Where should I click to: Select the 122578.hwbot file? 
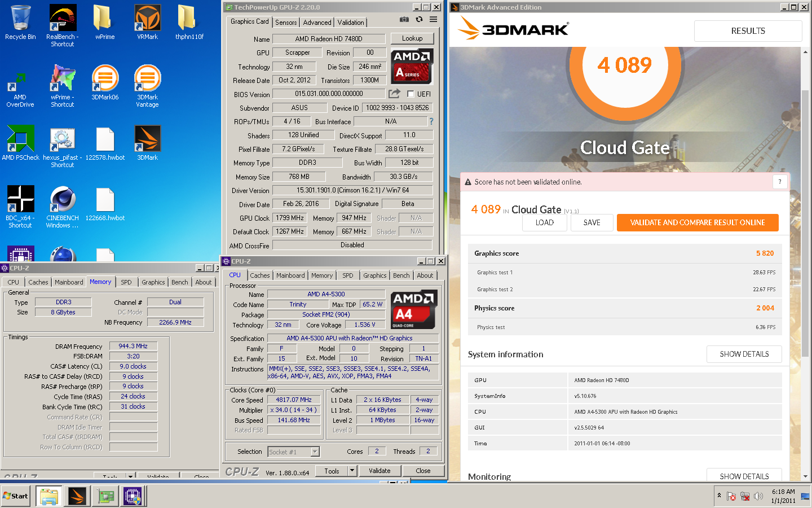(x=105, y=143)
